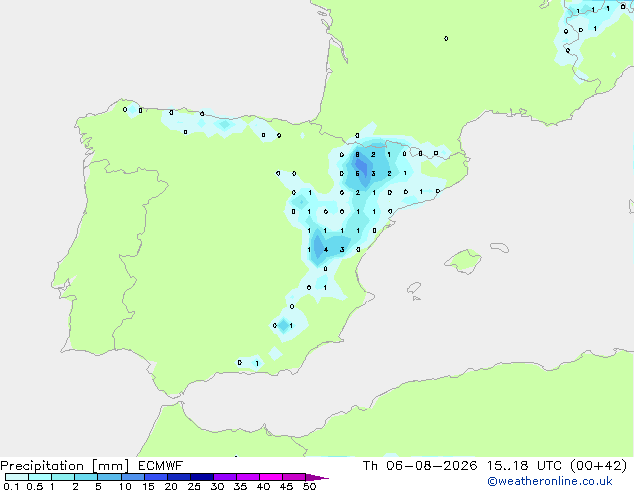This screenshot has width=634, height=490.
Task: Click the date 'Th 06-08-2026'
Action: [420, 466]
